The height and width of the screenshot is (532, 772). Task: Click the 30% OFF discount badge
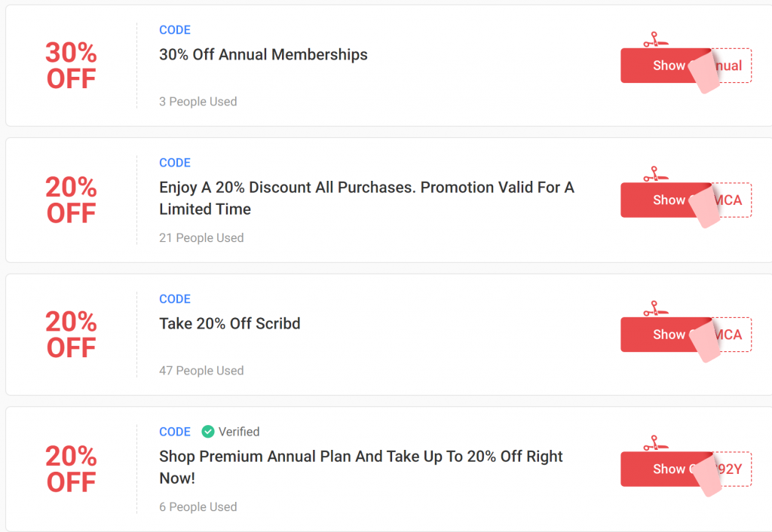(71, 66)
